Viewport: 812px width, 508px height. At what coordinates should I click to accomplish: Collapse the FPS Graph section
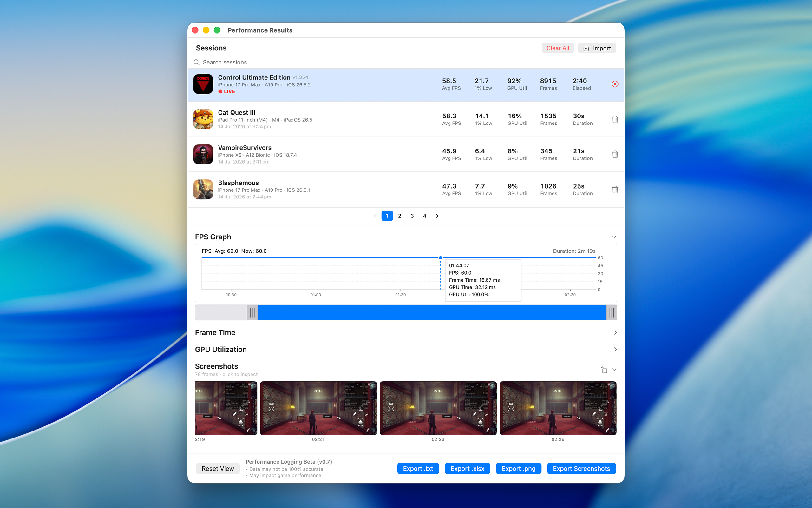[614, 237]
